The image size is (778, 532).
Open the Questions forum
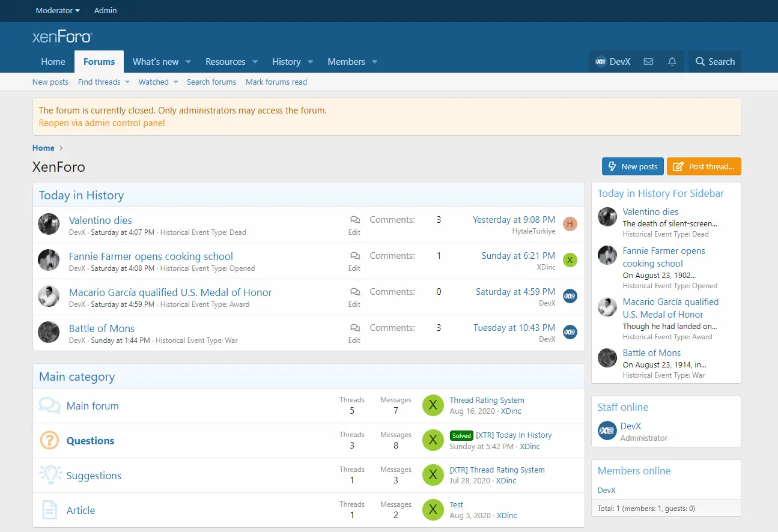90,441
